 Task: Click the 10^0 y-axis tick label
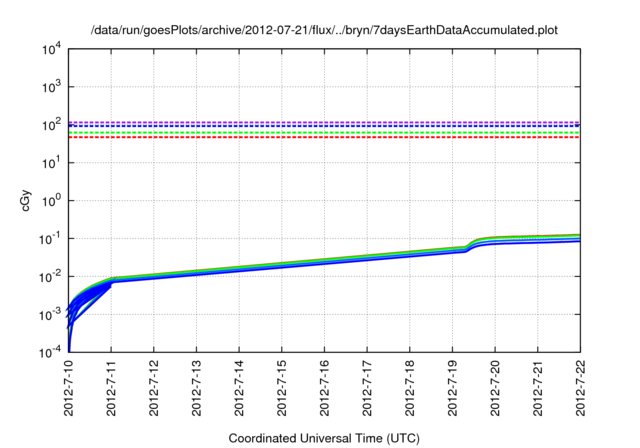coord(52,201)
